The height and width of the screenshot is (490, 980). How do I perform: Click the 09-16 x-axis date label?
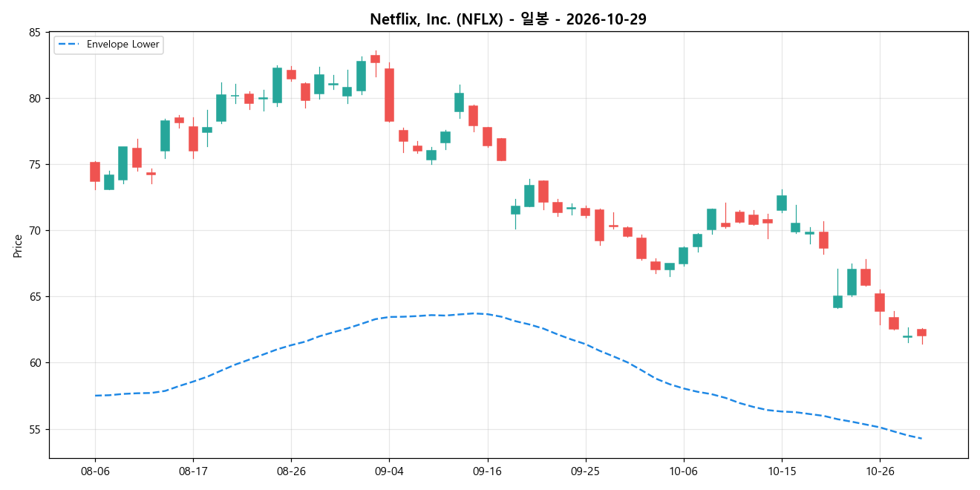point(487,471)
